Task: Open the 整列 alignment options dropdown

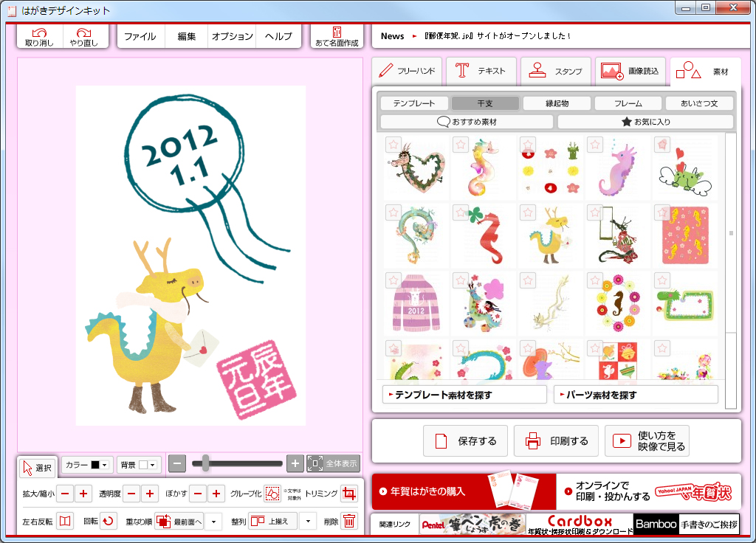Action: [308, 520]
